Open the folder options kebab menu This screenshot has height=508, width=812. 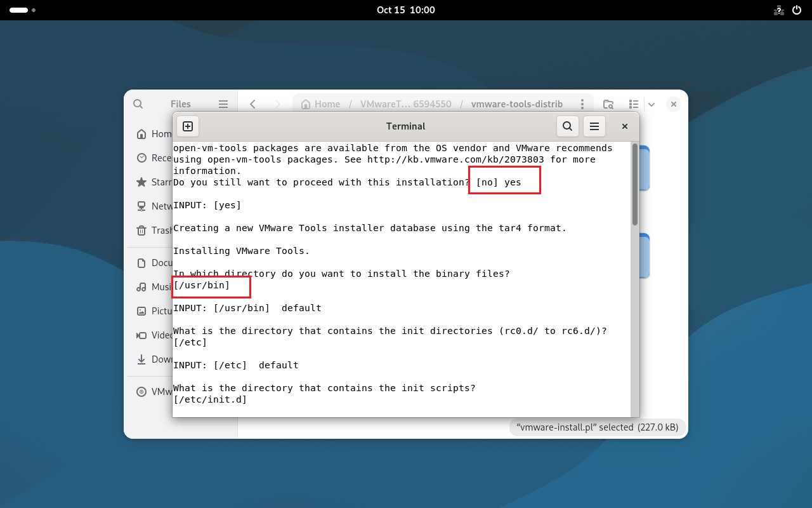point(582,104)
